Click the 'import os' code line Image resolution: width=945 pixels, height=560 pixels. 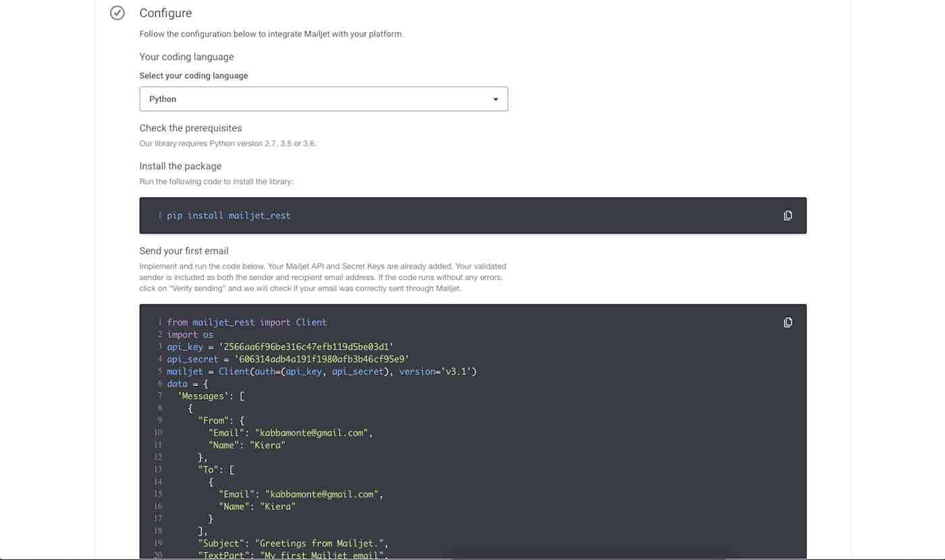190,335
